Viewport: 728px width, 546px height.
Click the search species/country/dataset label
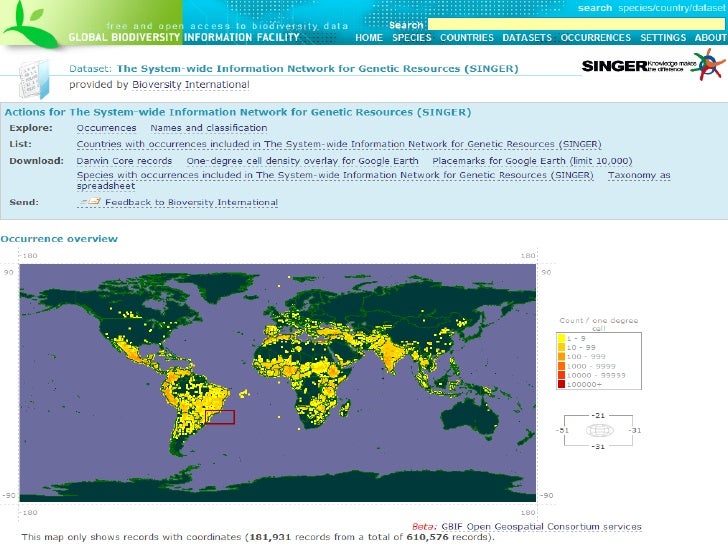pos(651,8)
